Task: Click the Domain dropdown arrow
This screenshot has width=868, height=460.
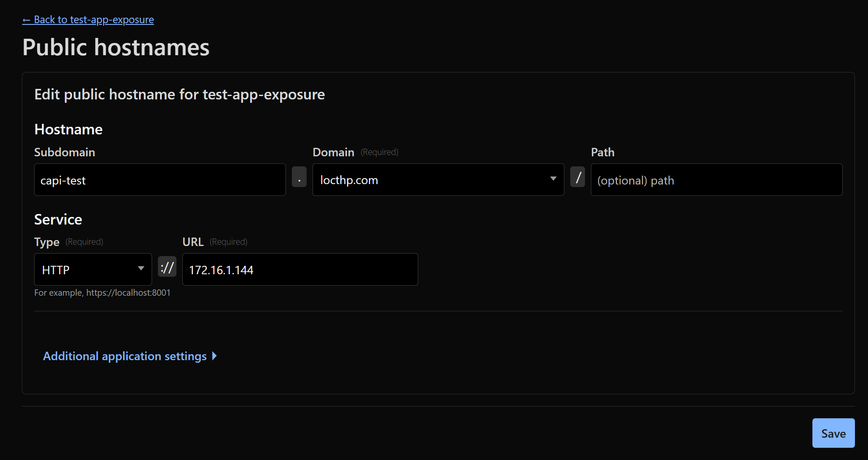Action: tap(553, 179)
